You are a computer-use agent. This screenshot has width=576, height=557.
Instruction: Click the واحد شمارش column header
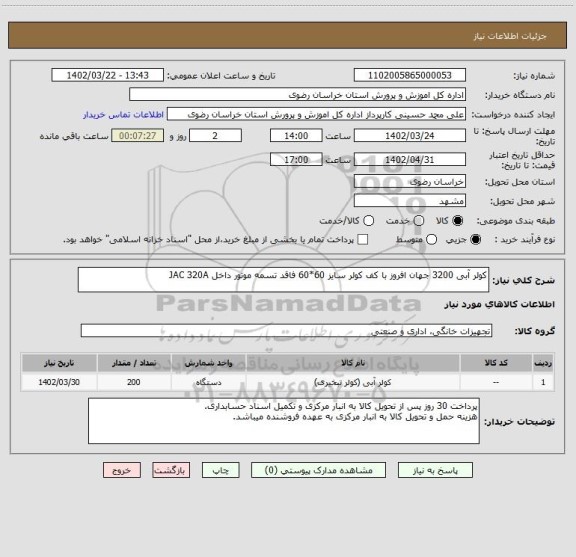(208, 363)
